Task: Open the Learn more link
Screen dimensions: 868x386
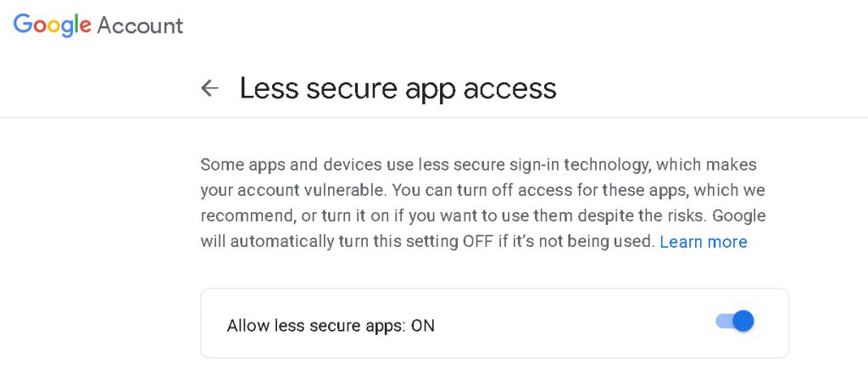Action: pyautogui.click(x=704, y=242)
